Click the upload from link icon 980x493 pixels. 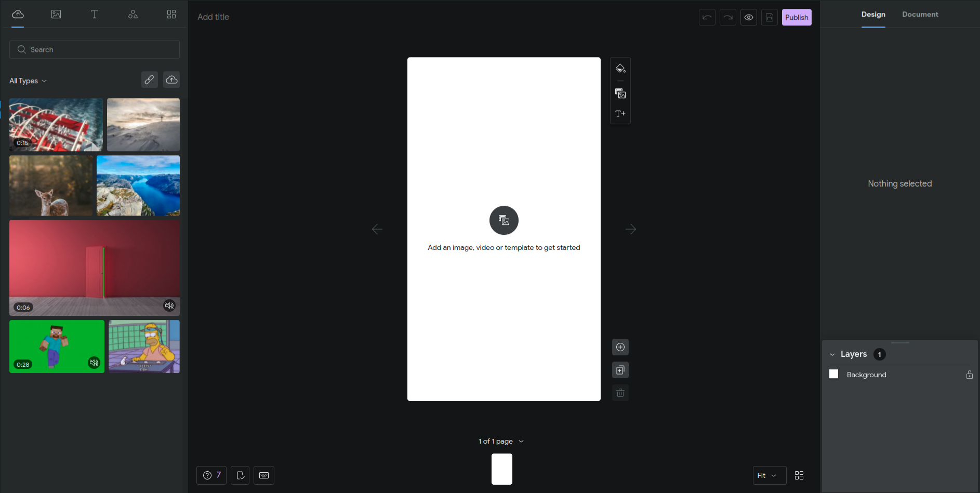[x=150, y=79]
